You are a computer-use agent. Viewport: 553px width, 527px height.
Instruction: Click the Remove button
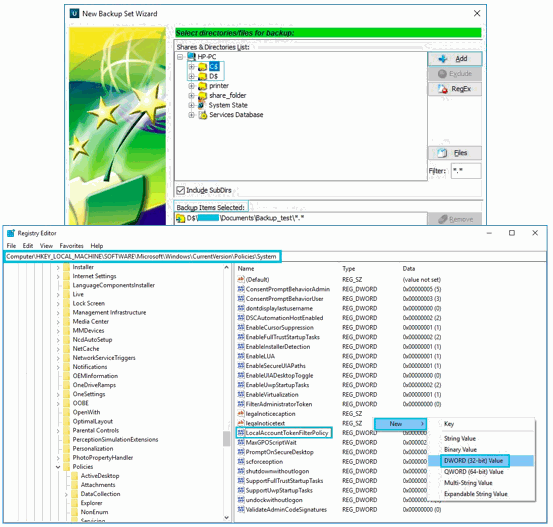(x=455, y=219)
